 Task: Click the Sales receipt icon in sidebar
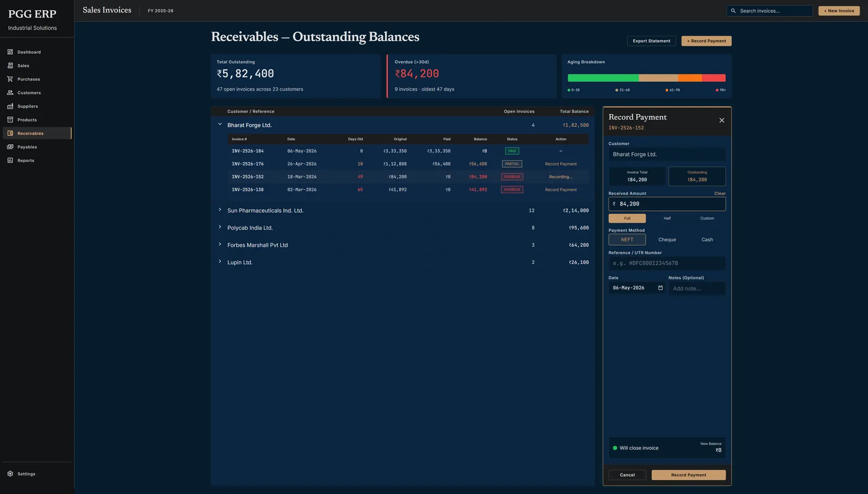tap(10, 66)
